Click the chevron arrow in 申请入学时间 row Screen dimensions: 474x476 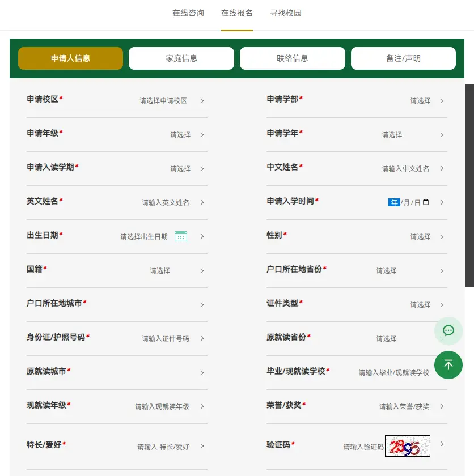tap(442, 202)
